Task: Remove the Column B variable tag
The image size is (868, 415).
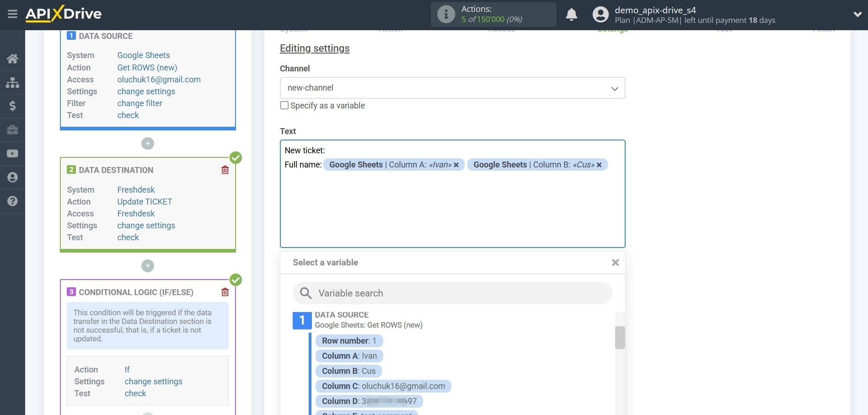Action: (x=599, y=165)
